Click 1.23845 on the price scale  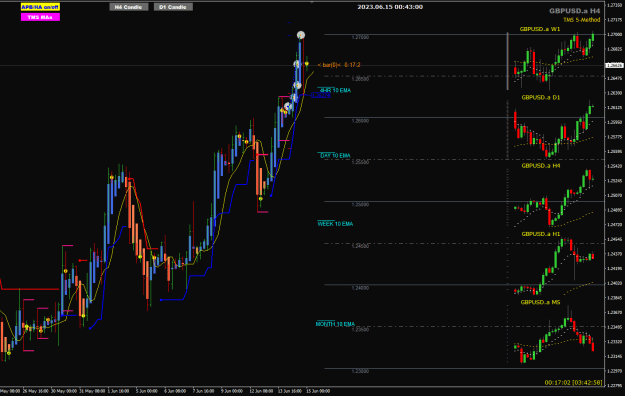[x=615, y=298]
